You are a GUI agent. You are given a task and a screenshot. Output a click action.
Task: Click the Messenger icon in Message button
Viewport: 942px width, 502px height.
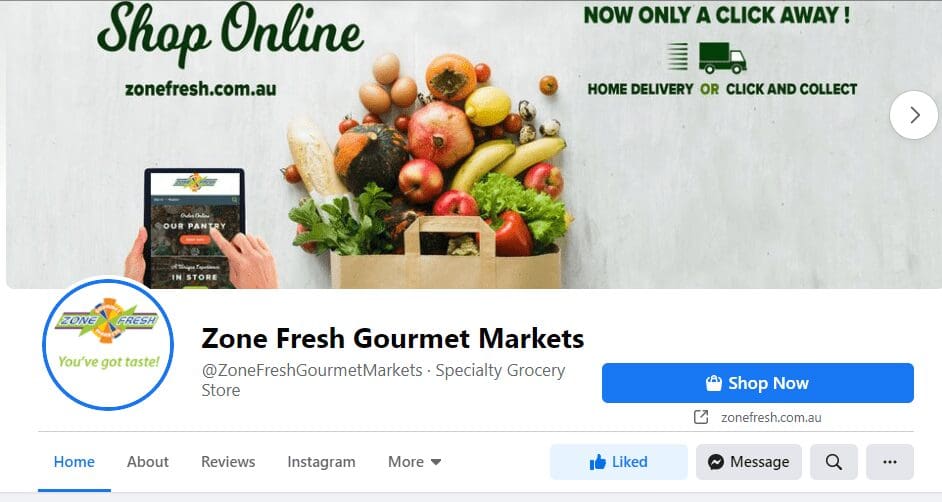(716, 462)
